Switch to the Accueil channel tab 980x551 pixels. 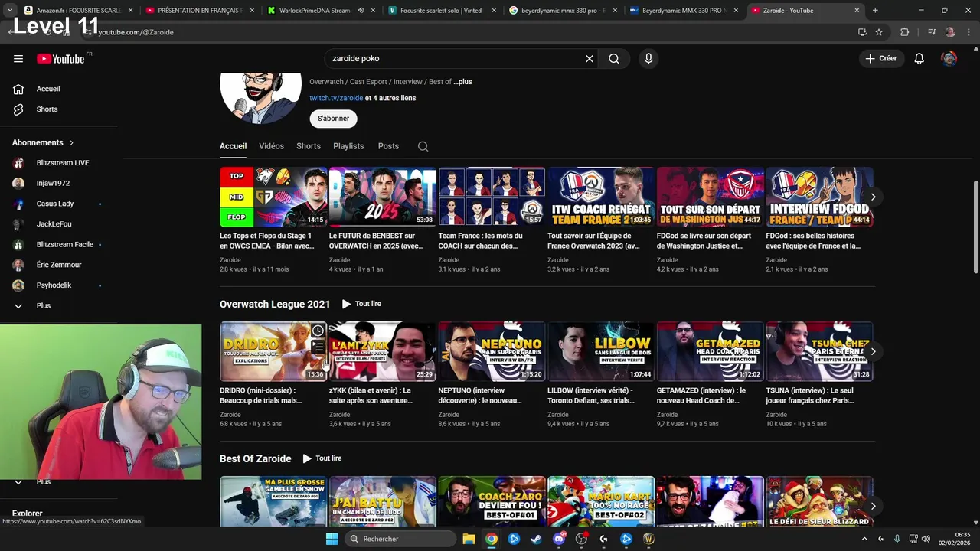tap(233, 146)
